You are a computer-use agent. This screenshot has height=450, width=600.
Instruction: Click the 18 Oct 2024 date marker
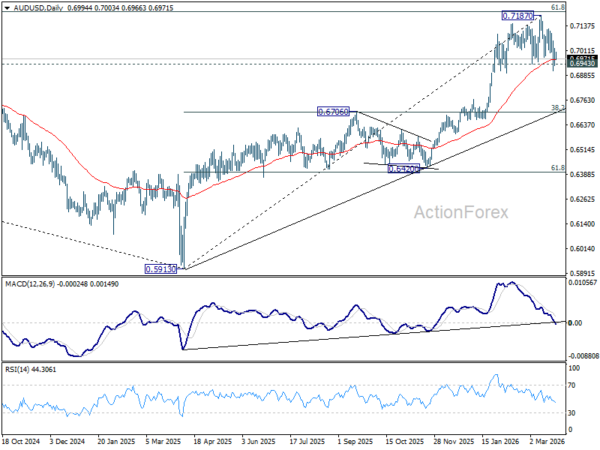tap(21, 441)
